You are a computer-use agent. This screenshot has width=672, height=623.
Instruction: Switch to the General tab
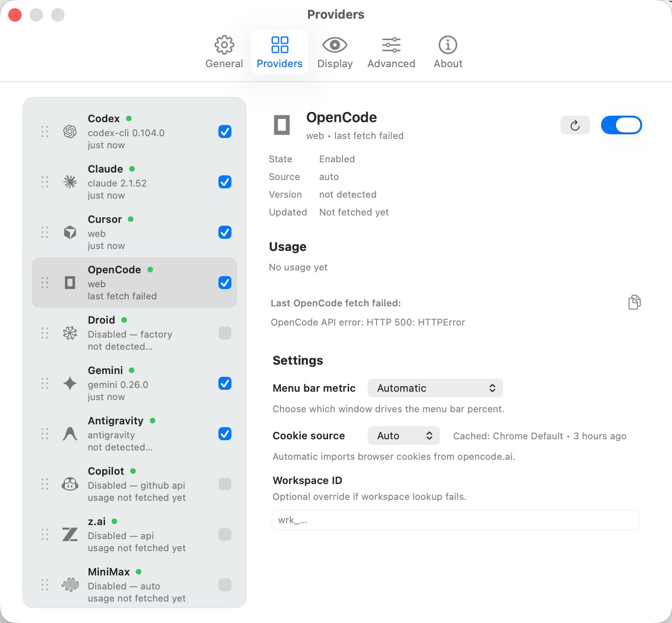tap(224, 52)
